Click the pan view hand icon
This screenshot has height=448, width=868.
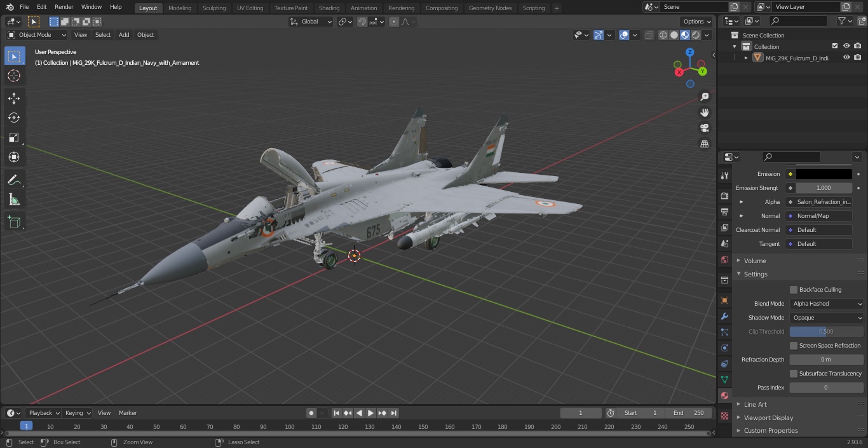click(x=704, y=112)
